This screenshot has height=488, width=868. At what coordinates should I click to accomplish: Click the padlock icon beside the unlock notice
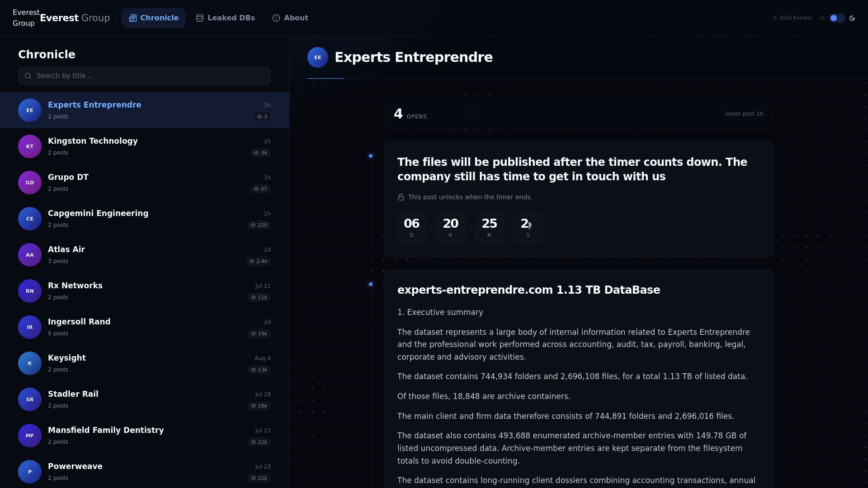tap(401, 197)
